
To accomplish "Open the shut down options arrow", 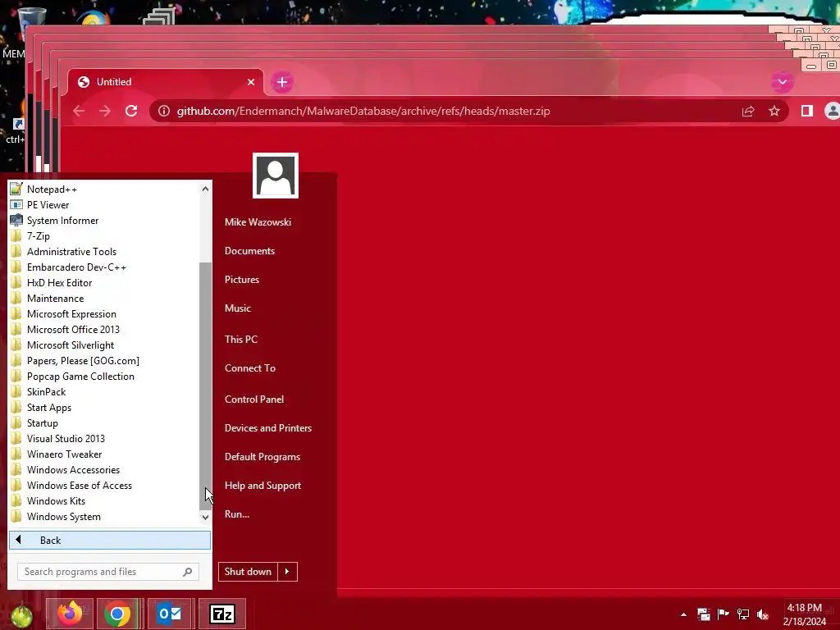I will click(x=287, y=572).
